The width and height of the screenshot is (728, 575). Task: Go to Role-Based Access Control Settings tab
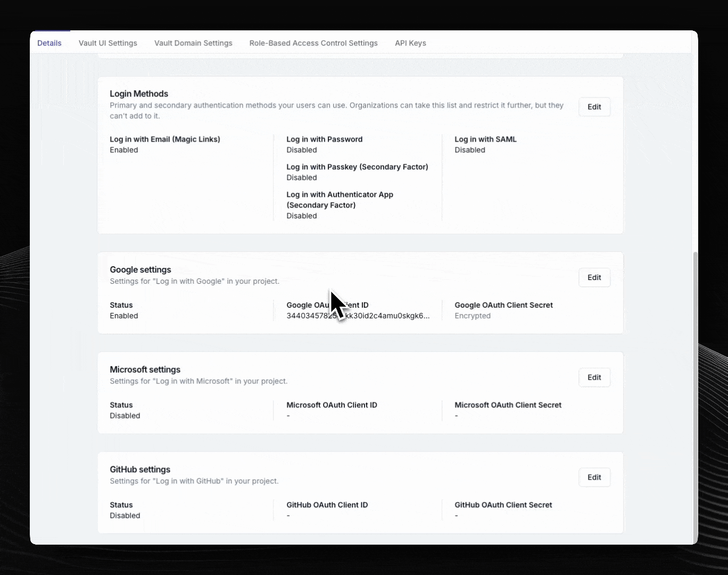(313, 43)
